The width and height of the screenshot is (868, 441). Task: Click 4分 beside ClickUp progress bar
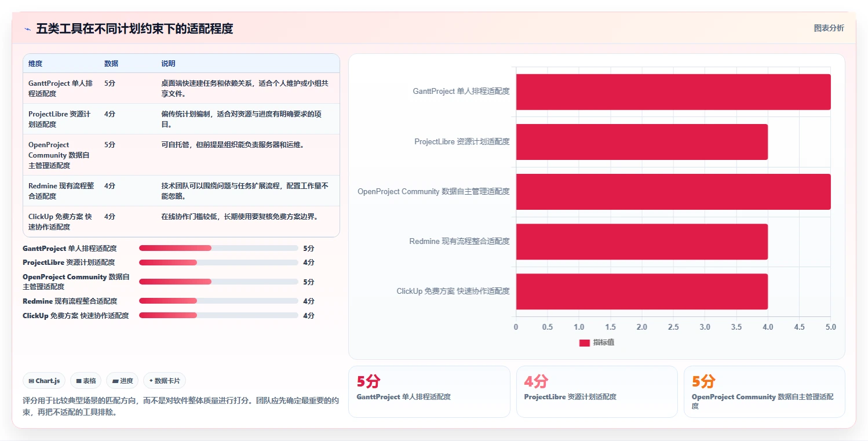point(309,315)
